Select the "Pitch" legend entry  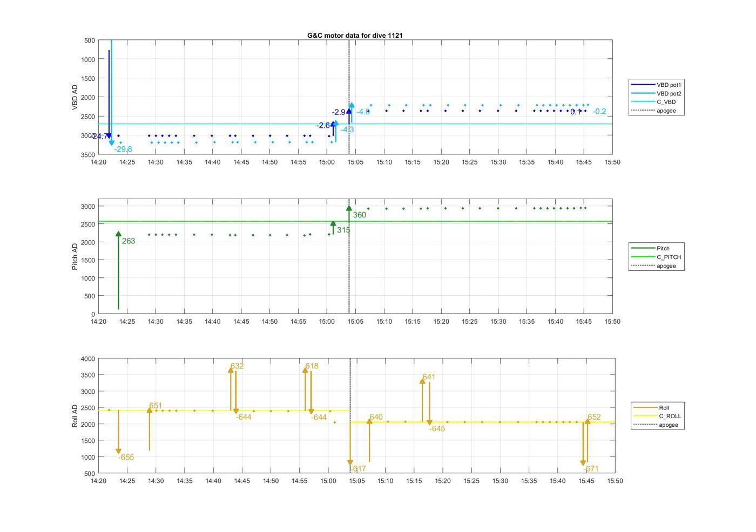(657, 248)
